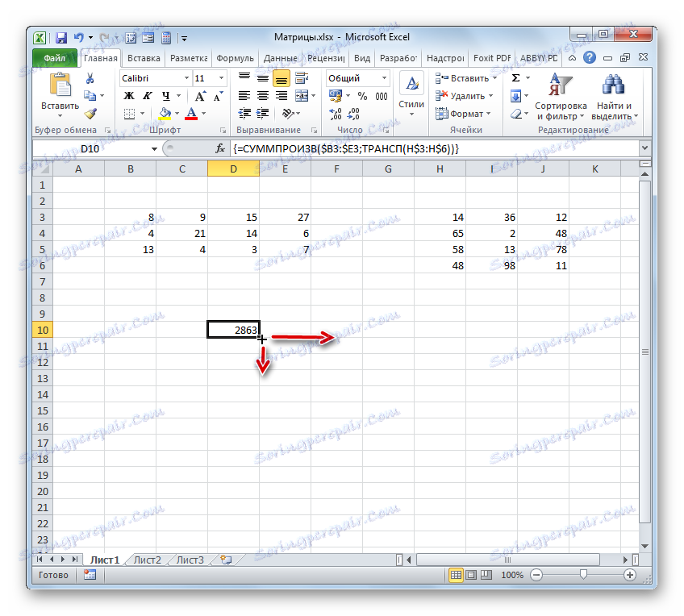684x616 pixels.
Task: Open the Файл tab
Action: click(x=55, y=58)
